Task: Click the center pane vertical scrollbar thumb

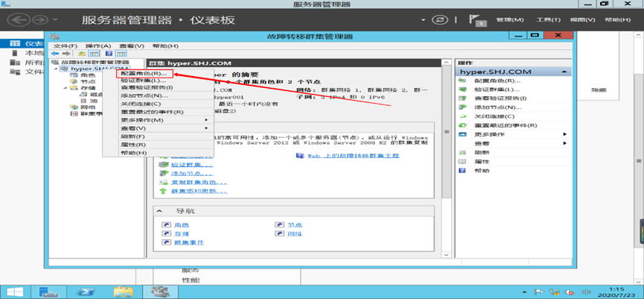Action: (446, 132)
